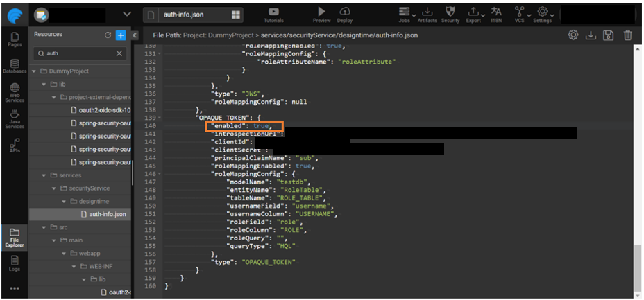The height and width of the screenshot is (300, 644).
Task: Save the file using the floppy disk icon
Action: 609,35
